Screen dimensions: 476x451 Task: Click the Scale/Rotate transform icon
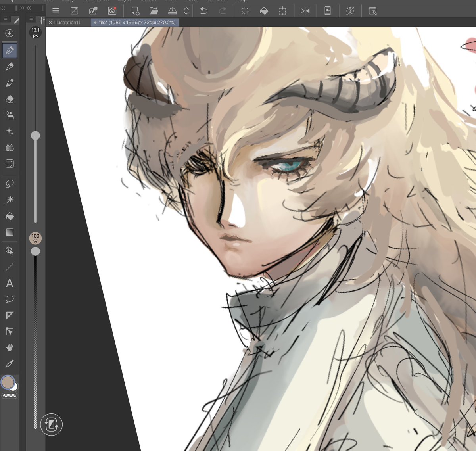[x=283, y=11]
